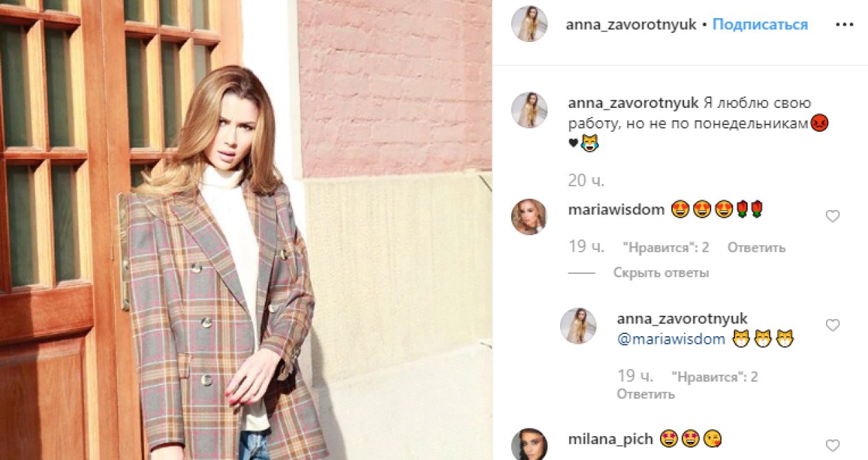Open anna_zavorotnyuk username in the post header
Screen dimensions: 868x460
coord(631,25)
